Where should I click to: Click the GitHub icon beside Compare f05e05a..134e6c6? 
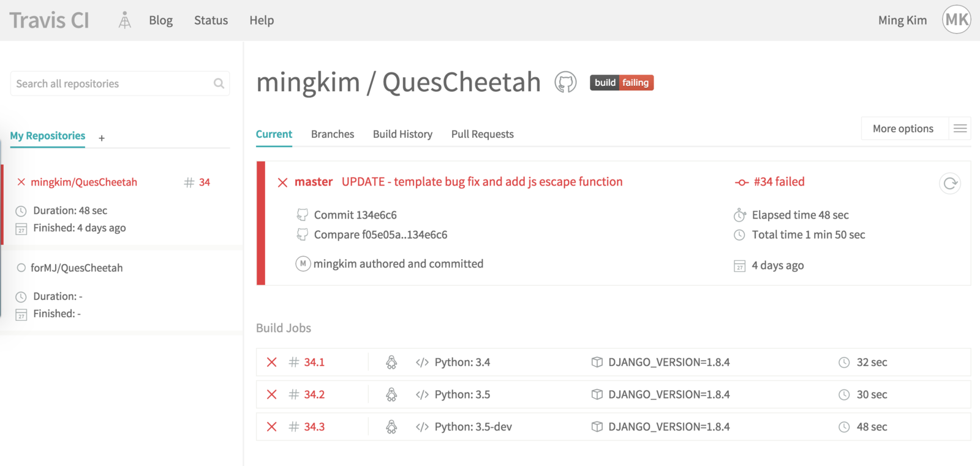[x=302, y=235]
